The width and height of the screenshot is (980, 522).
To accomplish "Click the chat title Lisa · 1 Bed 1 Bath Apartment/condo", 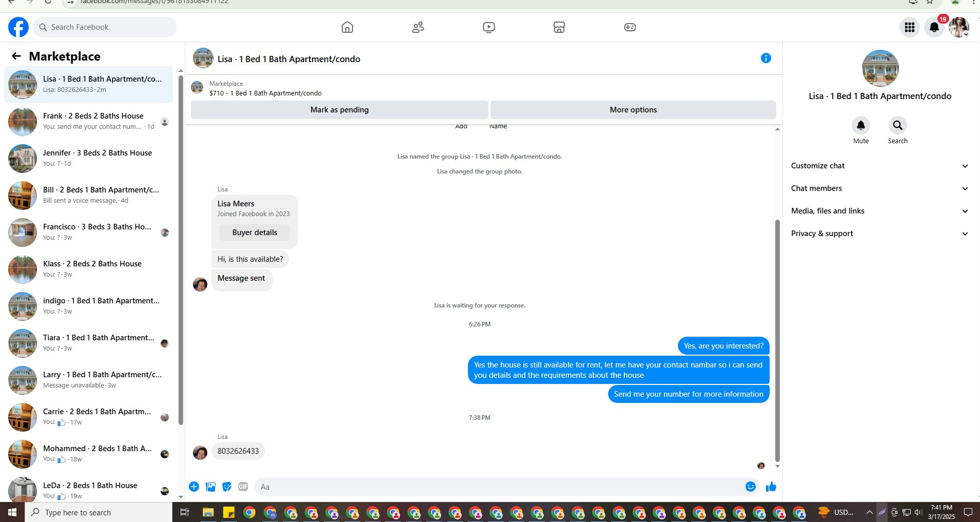I will (x=289, y=59).
